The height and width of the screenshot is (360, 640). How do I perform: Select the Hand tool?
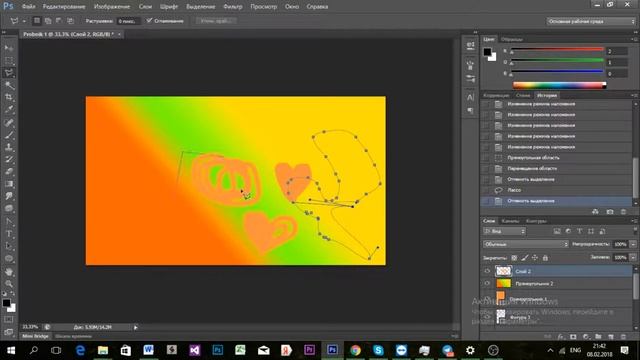tap(9, 271)
